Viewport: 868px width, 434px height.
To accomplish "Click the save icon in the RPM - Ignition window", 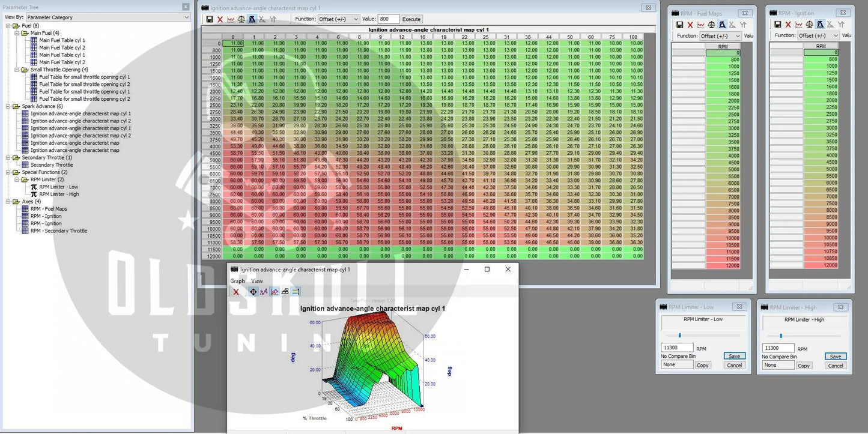I will 778,24.
